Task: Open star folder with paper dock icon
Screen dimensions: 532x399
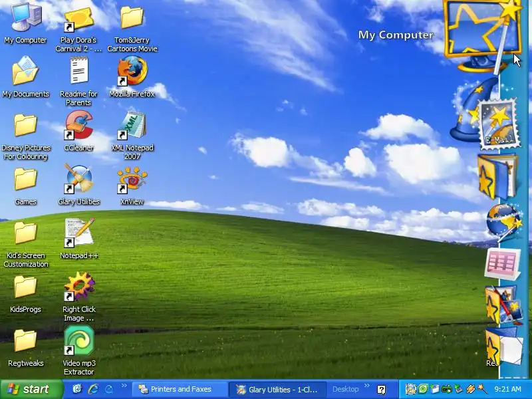Action: 503,346
